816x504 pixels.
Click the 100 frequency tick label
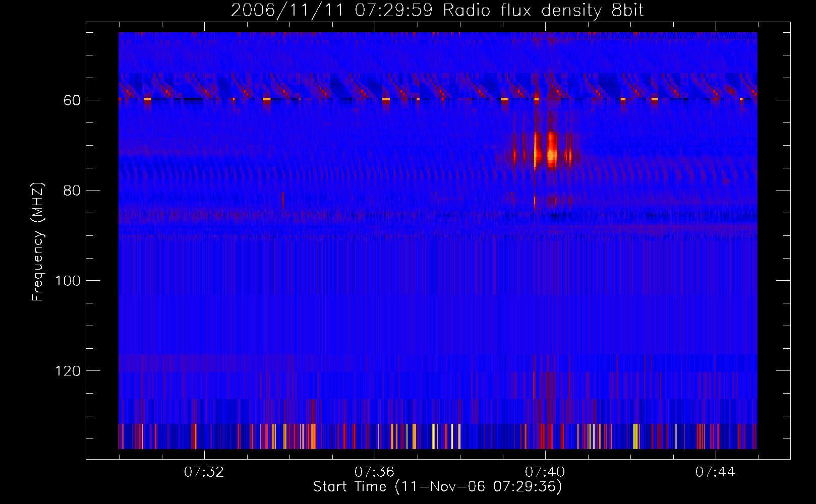pyautogui.click(x=68, y=281)
